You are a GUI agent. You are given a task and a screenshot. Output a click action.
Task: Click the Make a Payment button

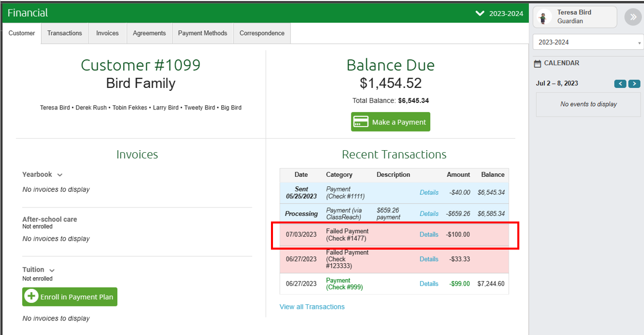pyautogui.click(x=391, y=122)
